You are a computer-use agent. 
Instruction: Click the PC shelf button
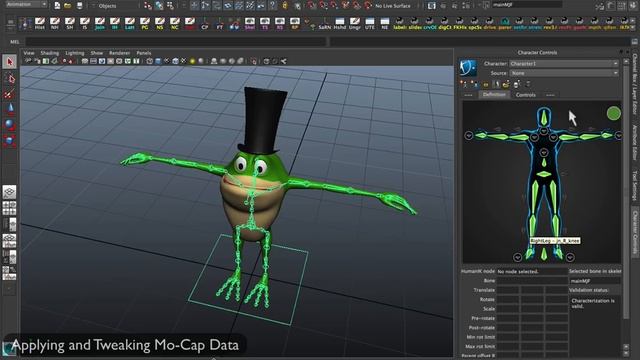[x=144, y=24]
